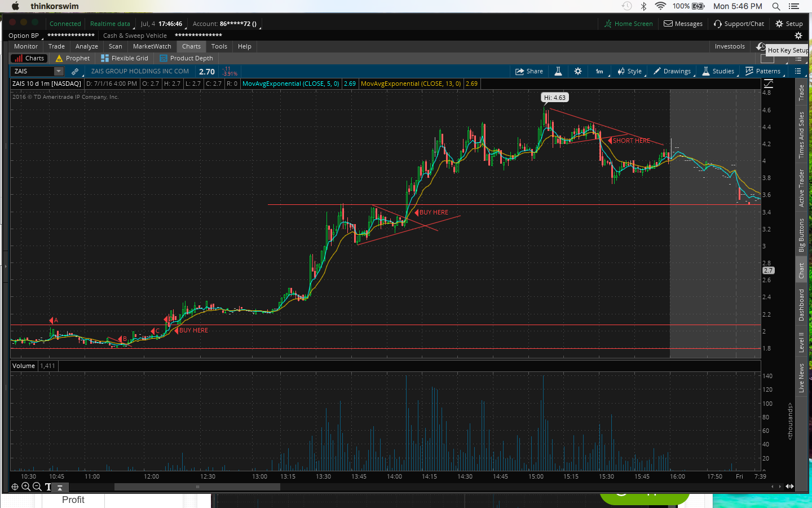The height and width of the screenshot is (508, 812).
Task: Open the Apple menu
Action: point(15,6)
